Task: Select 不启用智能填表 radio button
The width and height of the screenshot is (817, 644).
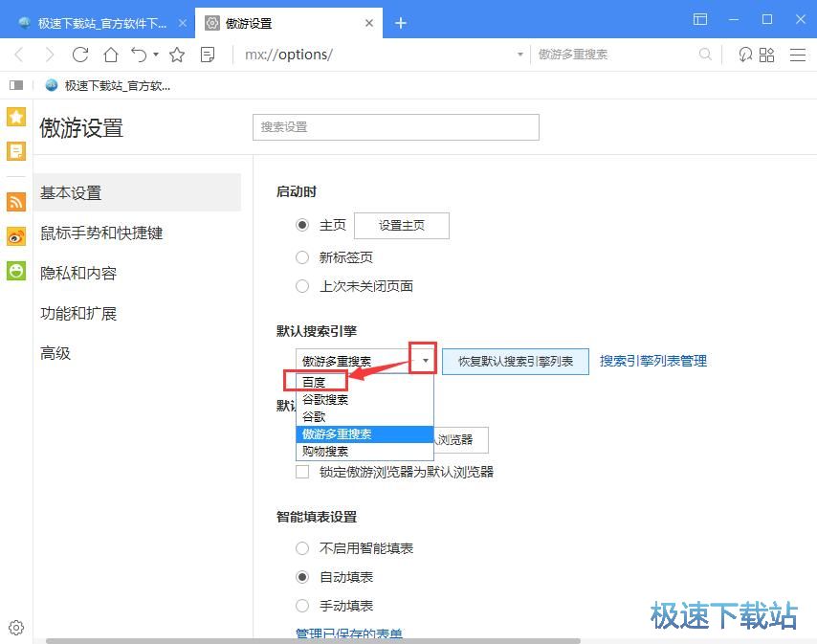Action: coord(302,548)
